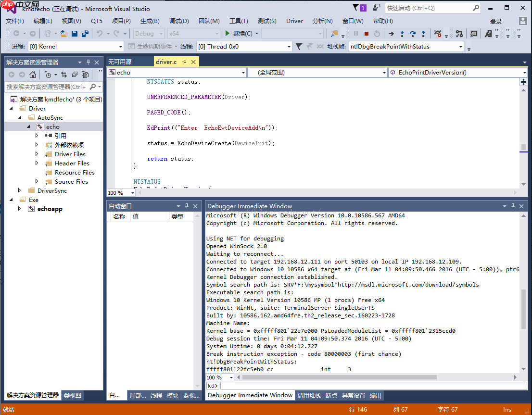Click the Break All pause icon

coord(356,33)
